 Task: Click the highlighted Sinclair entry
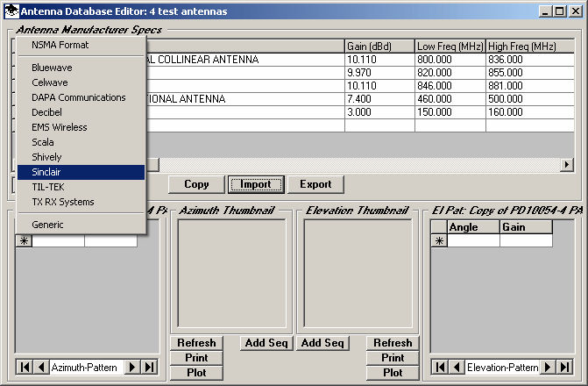click(x=81, y=172)
